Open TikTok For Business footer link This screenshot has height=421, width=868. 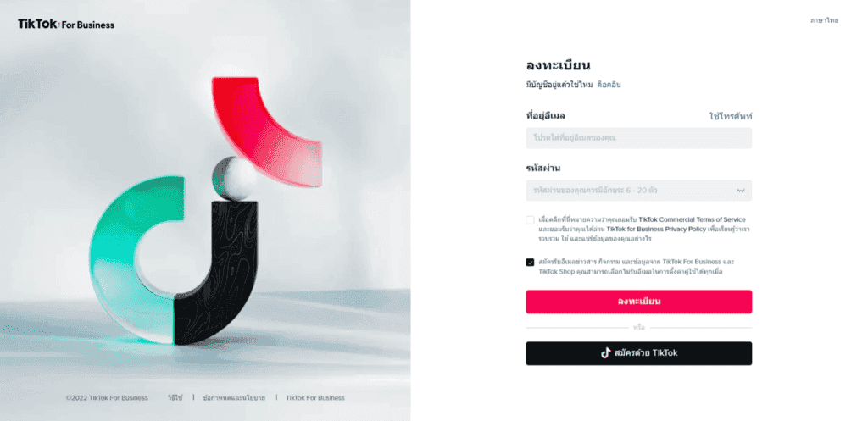coord(315,398)
